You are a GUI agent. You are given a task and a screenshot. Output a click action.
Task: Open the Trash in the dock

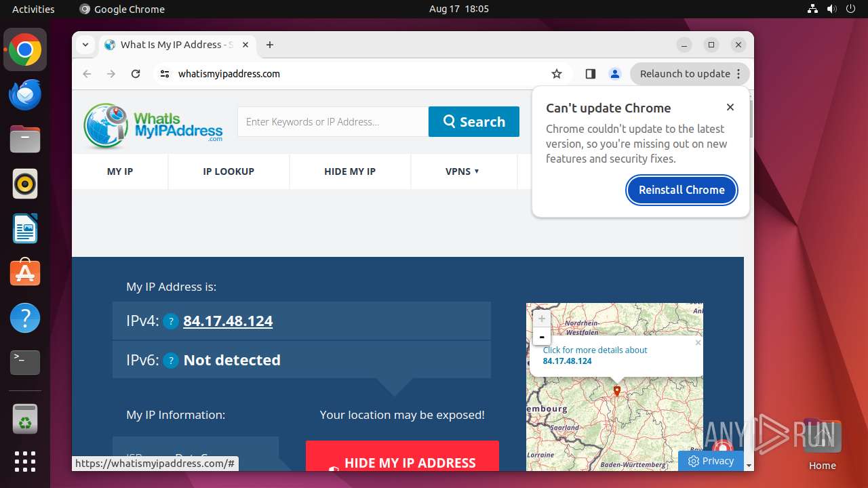coord(25,419)
